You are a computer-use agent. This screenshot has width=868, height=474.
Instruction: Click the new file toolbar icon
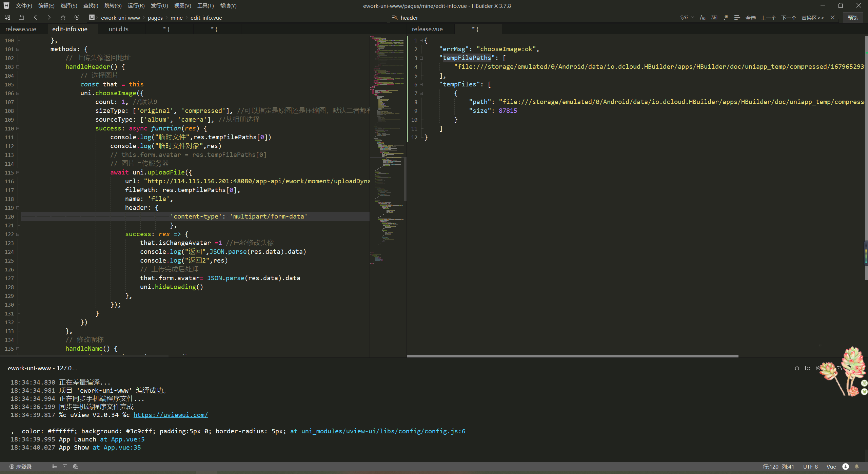(7, 17)
